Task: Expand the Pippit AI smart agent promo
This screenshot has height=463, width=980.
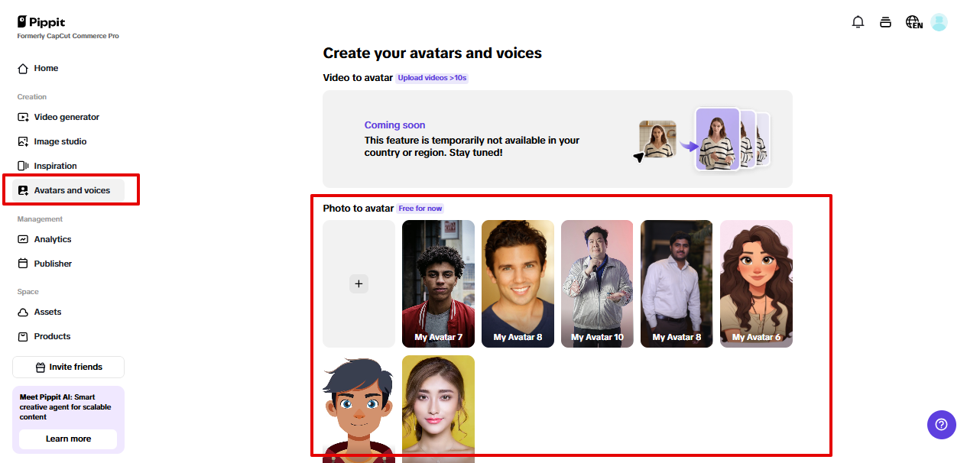Action: coord(67,408)
